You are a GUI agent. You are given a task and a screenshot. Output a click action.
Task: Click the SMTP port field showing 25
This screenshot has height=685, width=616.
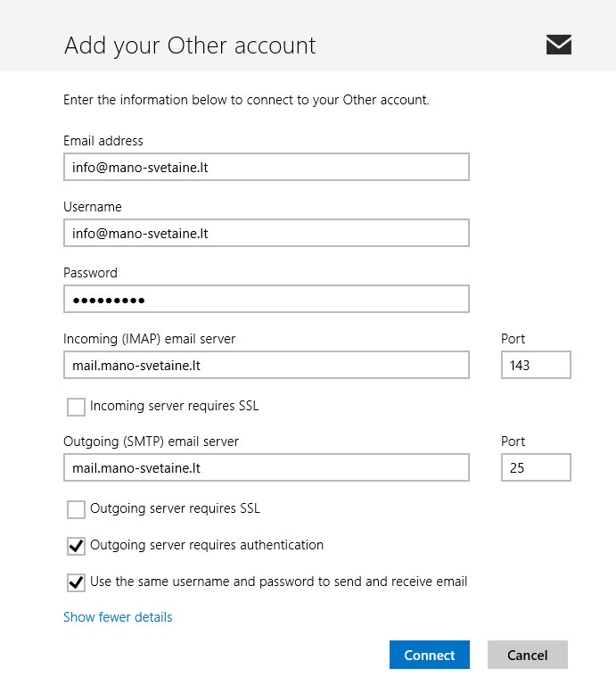click(x=535, y=467)
